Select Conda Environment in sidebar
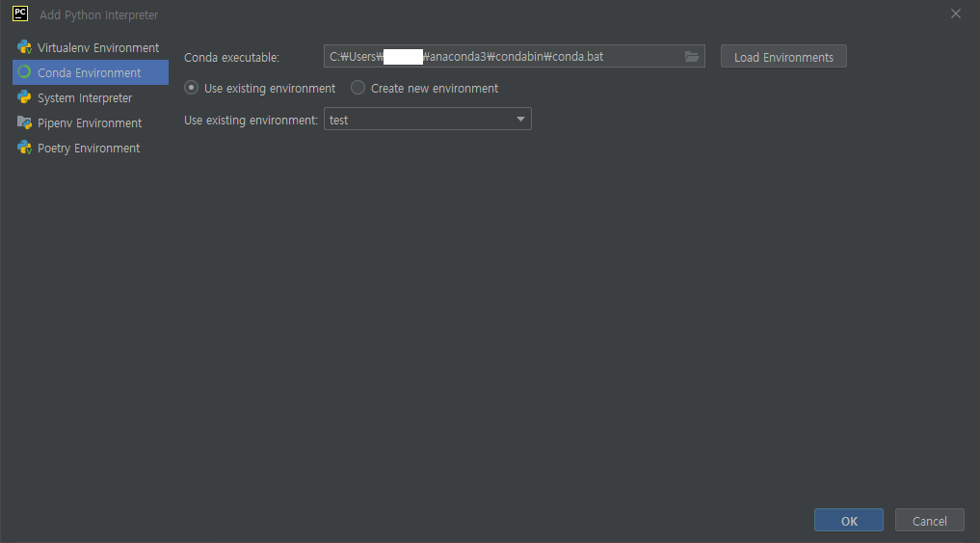 [90, 72]
